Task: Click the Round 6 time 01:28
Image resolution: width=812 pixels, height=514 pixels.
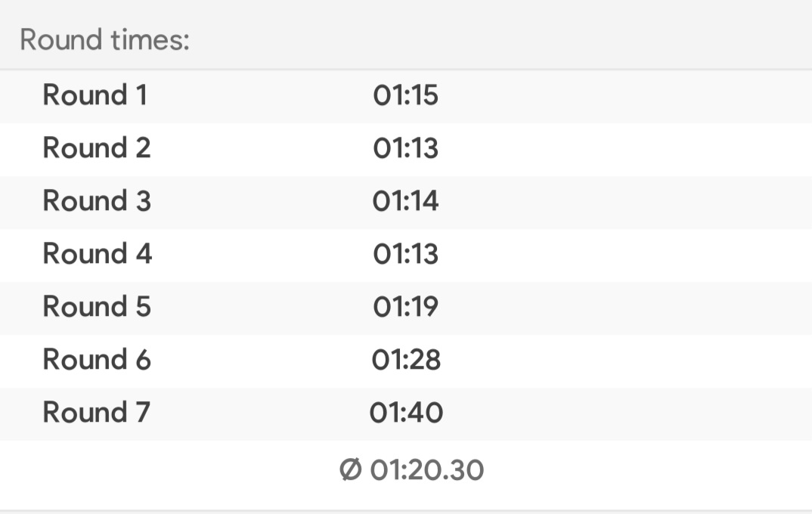Action: click(406, 359)
